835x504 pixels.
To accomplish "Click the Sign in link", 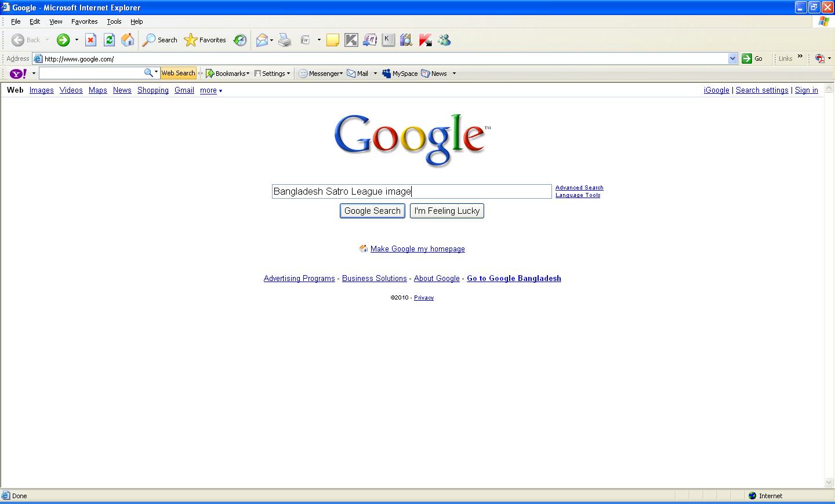I will point(807,90).
